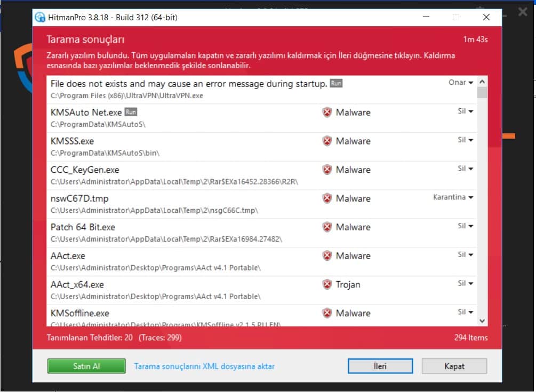Open the Sil dropdown for Patch 64 Bit.exe
Image resolution: width=536 pixels, height=392 pixels.
click(465, 226)
